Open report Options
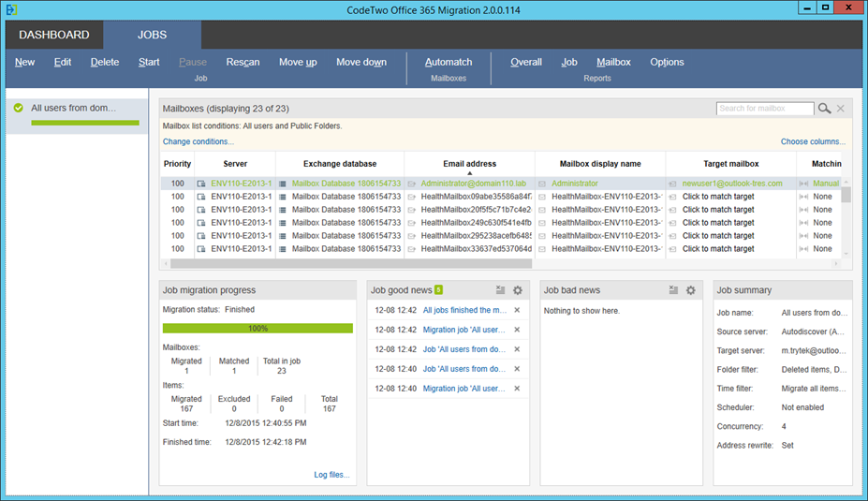The height and width of the screenshot is (501, 868). (x=667, y=62)
